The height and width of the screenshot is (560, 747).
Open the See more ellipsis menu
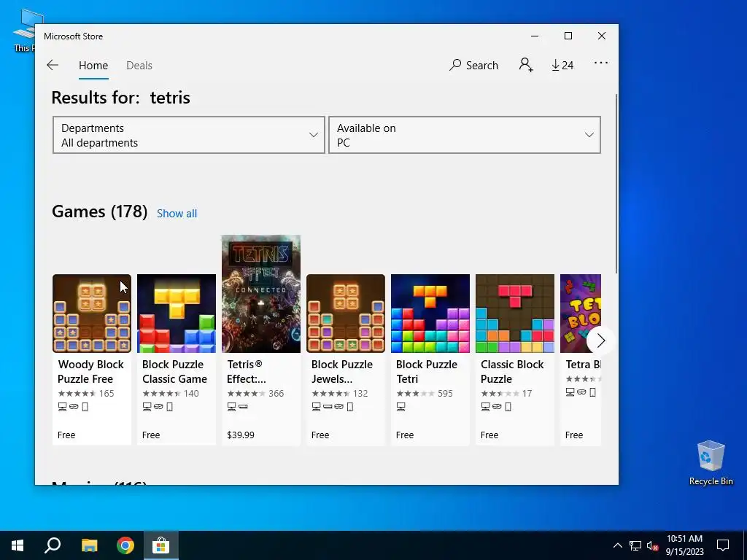click(601, 63)
